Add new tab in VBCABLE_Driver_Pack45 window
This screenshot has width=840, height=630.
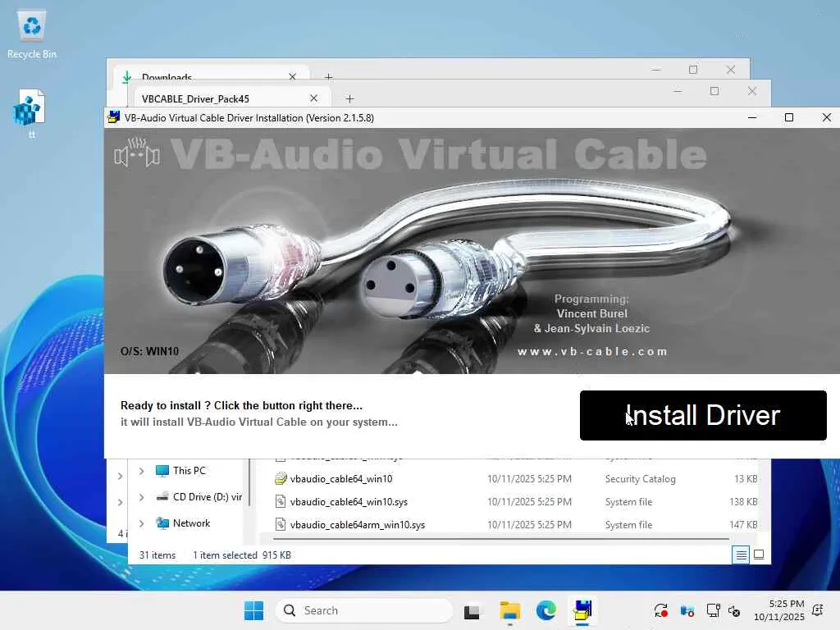click(x=349, y=98)
